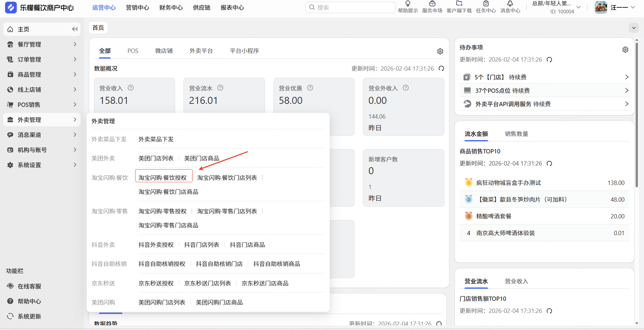Open the 供应链 top menu
This screenshot has width=644, height=330.
tap(202, 8)
